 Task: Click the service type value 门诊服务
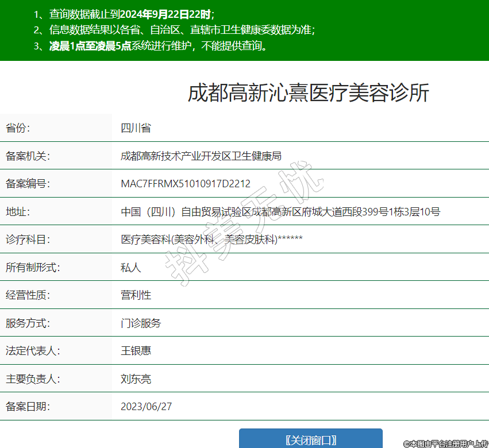click(x=141, y=323)
